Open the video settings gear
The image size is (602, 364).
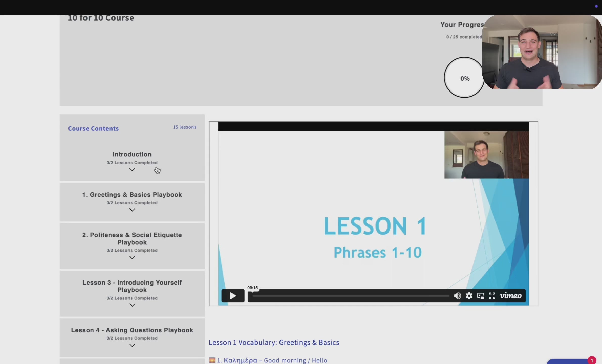469,296
